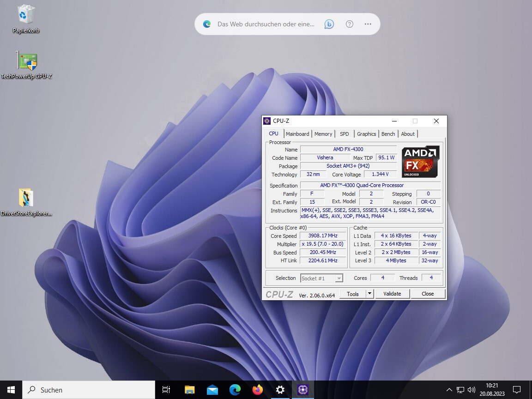Open Settings gear in the taskbar
This screenshot has height=399, width=532.
coord(280,390)
